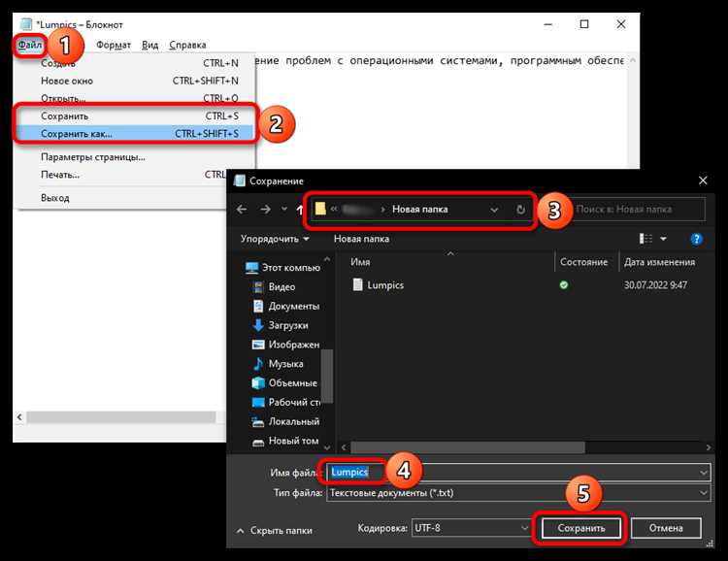Open the Кодировка UTF-8 dropdown

pos(471,529)
